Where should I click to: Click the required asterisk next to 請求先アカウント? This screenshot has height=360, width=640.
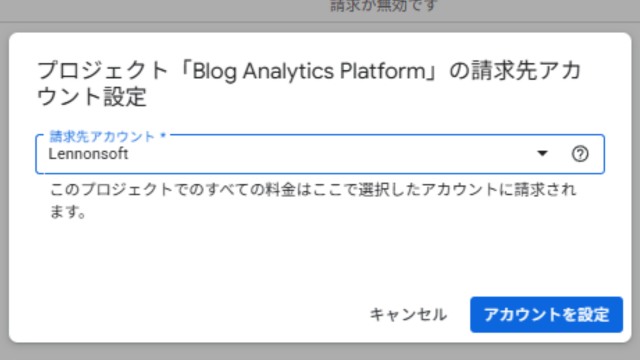coord(163,136)
